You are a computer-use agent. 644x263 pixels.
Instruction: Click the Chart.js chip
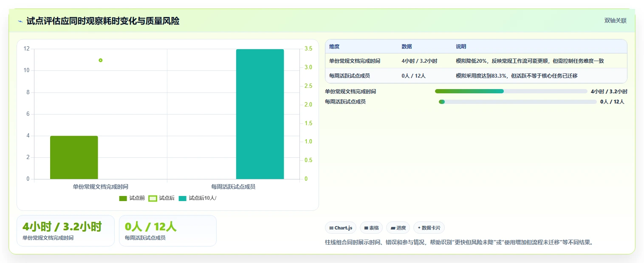(341, 228)
